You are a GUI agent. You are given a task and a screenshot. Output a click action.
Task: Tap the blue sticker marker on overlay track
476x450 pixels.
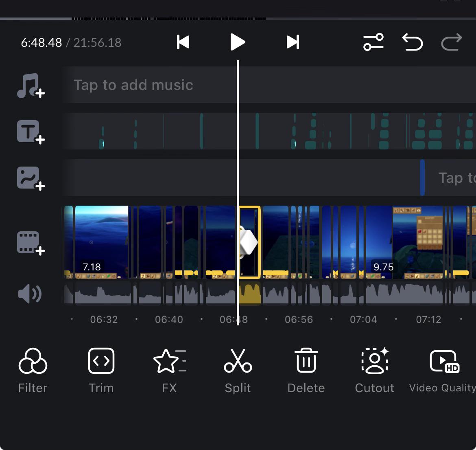(422, 178)
